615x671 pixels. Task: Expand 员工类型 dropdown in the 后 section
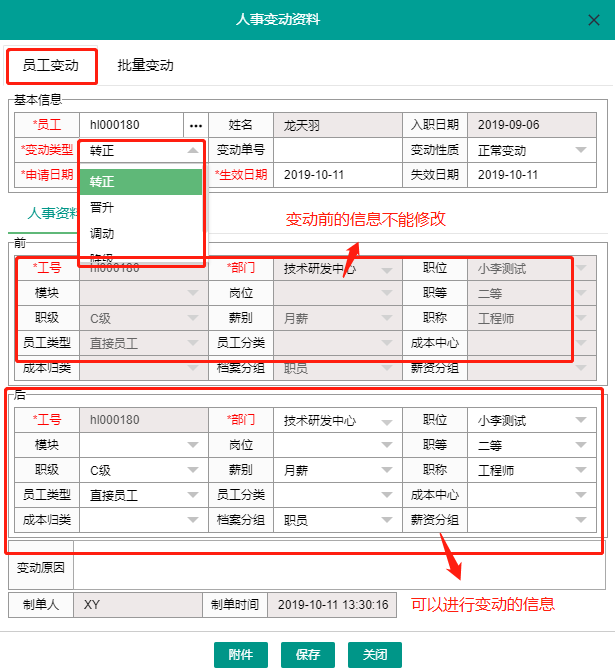pyautogui.click(x=194, y=496)
